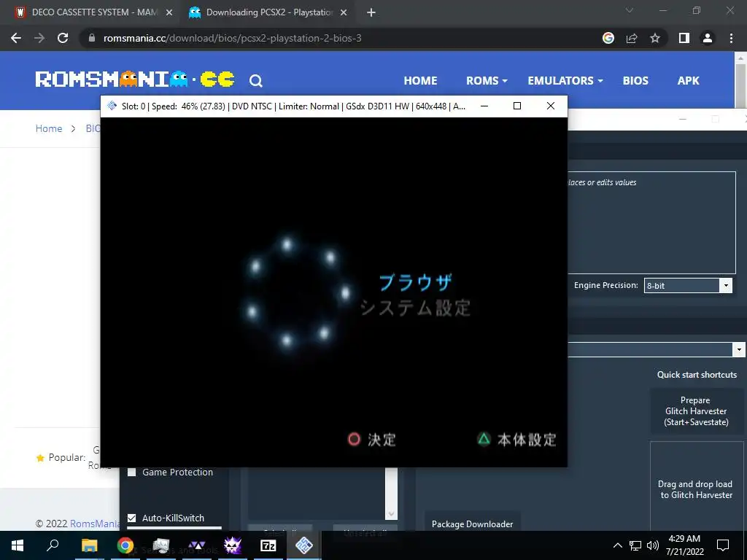This screenshot has width=747, height=560.
Task: Click the Chrome forward arrow
Action: 39,38
